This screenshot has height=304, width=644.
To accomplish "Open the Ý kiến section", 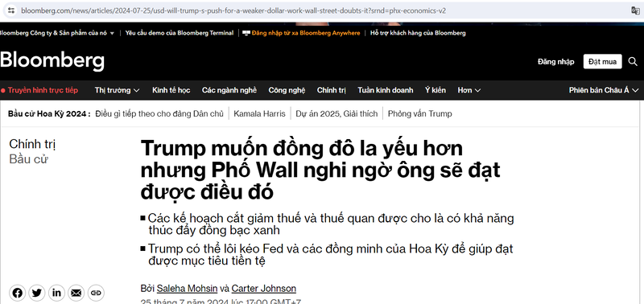I will (436, 90).
